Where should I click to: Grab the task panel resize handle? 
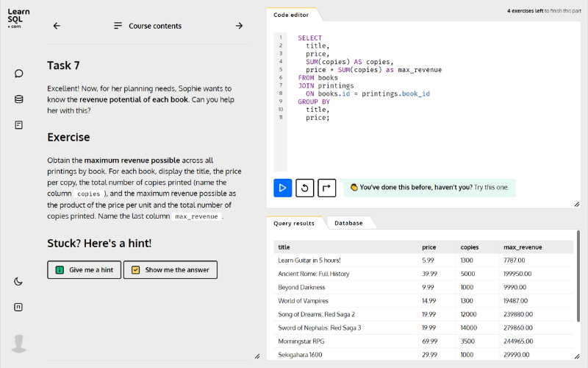click(257, 356)
